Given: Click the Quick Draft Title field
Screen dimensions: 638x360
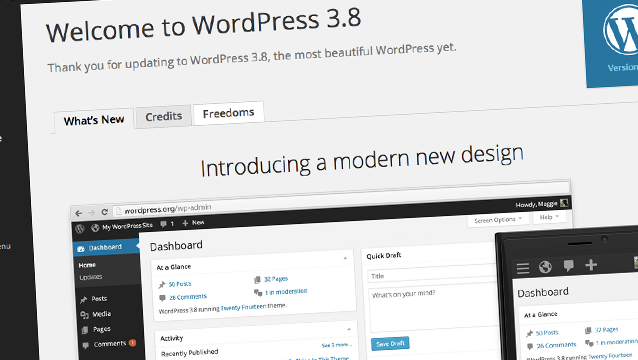Looking at the screenshot, I should [x=431, y=274].
